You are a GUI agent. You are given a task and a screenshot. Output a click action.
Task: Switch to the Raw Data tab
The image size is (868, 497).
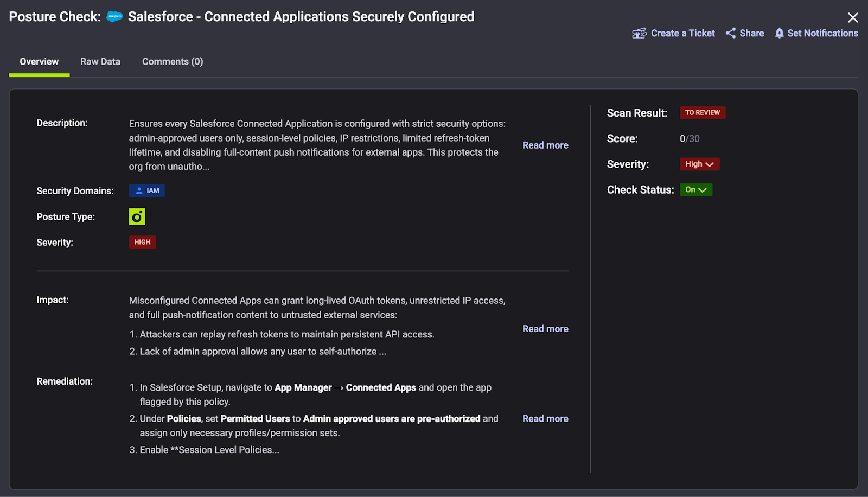[x=100, y=62]
